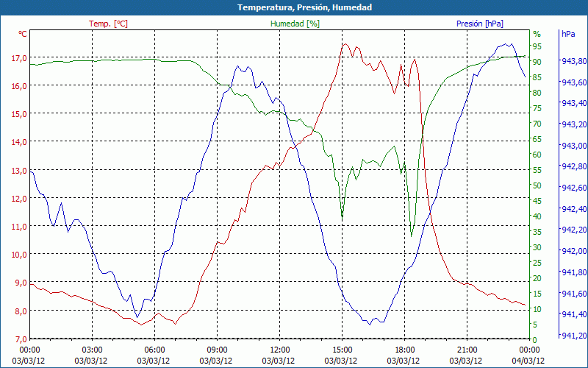This screenshot has width=588, height=368.
Task: Click the 75 humidity axis value
Action: coord(537,108)
